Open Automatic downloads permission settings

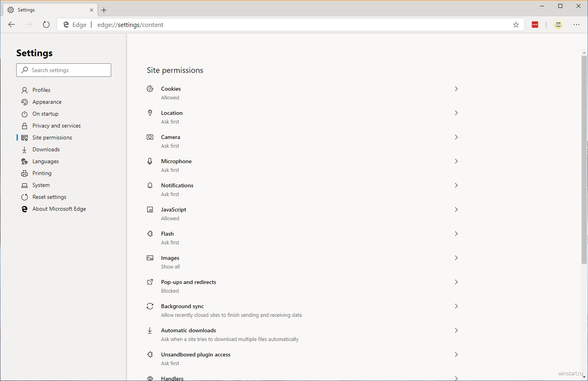pyautogui.click(x=188, y=330)
